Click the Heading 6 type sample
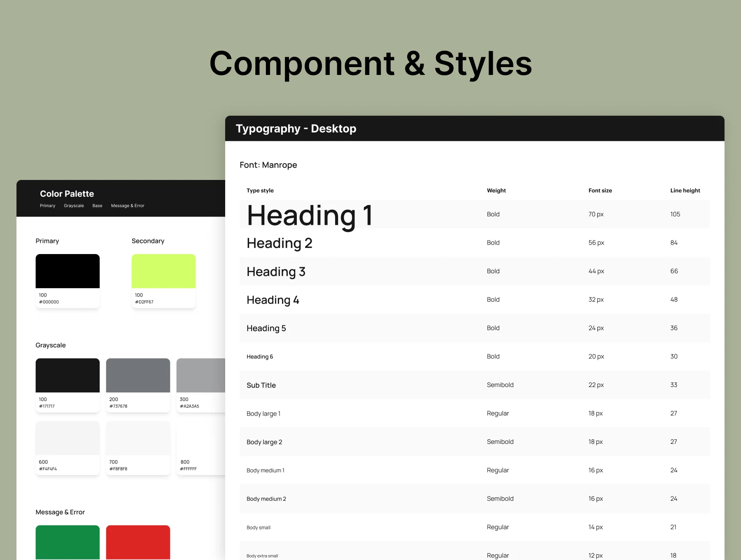 pos(260,357)
